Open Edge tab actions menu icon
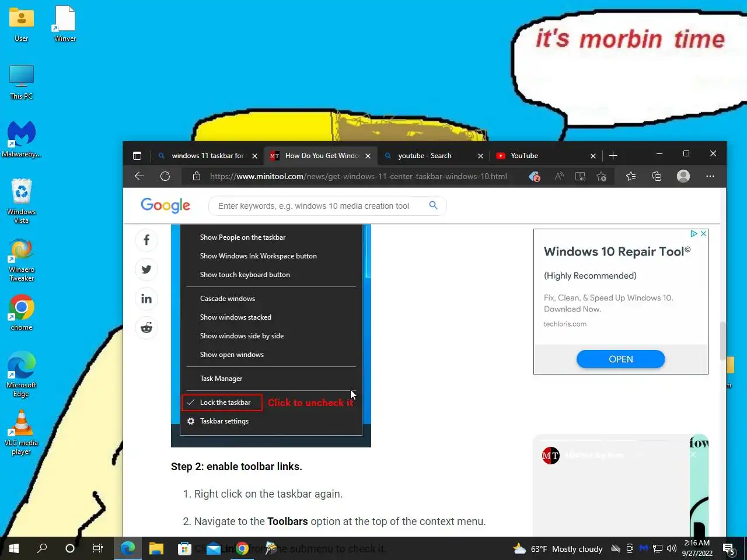Viewport: 747px width, 560px height. [137, 156]
